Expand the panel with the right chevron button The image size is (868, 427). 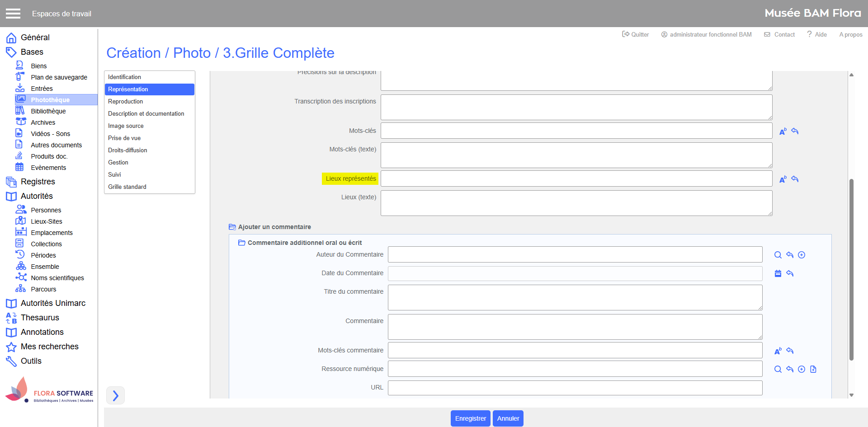pyautogui.click(x=115, y=395)
